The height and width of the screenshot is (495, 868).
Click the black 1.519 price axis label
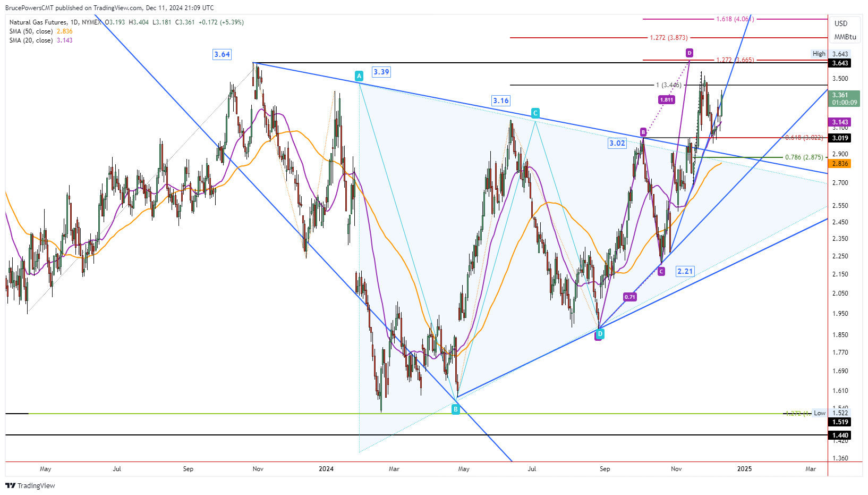click(x=840, y=422)
